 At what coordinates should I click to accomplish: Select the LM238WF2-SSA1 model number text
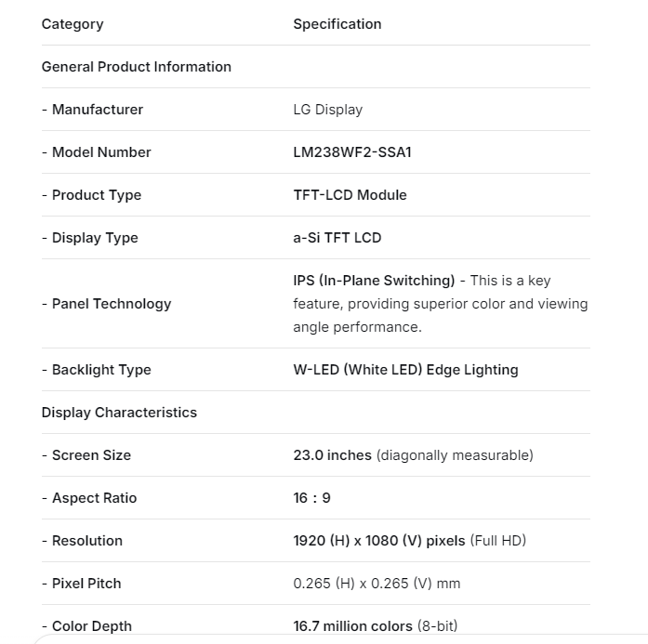(x=351, y=152)
